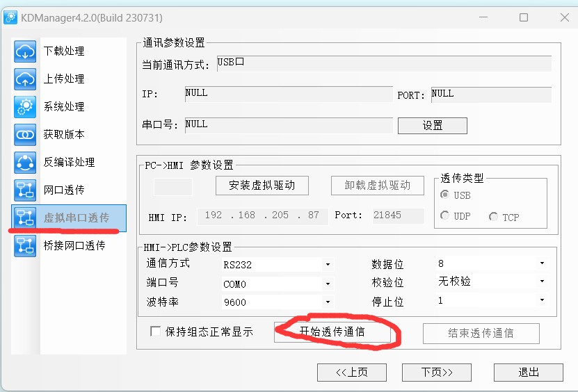Click the 上传处理 cloud upload icon

25,79
